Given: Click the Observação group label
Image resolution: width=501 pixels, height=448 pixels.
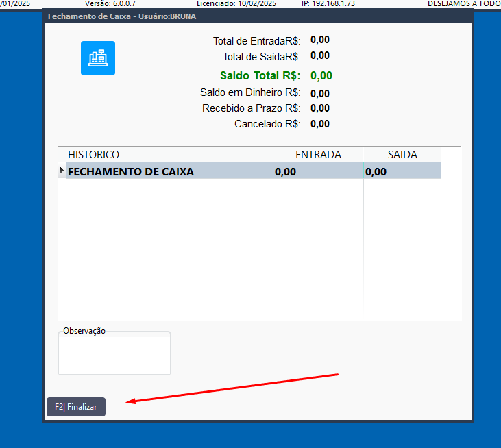Looking at the screenshot, I should [84, 331].
